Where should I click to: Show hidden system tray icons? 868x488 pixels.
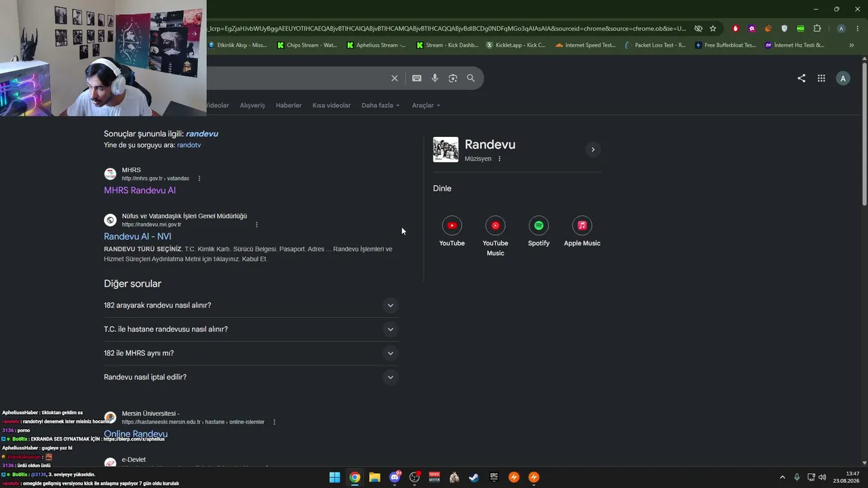783,477
